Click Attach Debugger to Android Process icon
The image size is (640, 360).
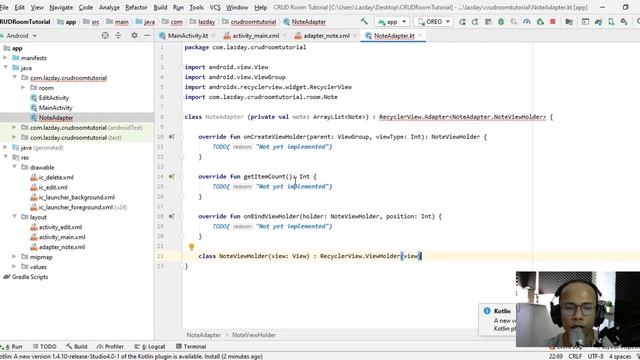point(540,22)
